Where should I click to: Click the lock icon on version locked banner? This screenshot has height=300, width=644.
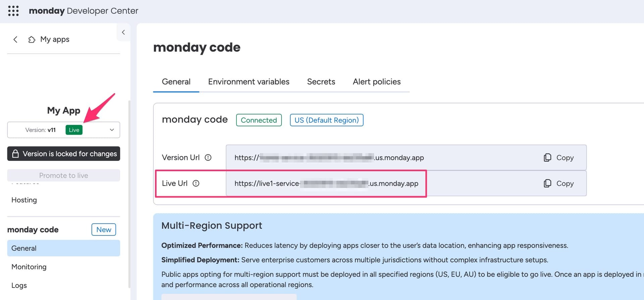(15, 154)
